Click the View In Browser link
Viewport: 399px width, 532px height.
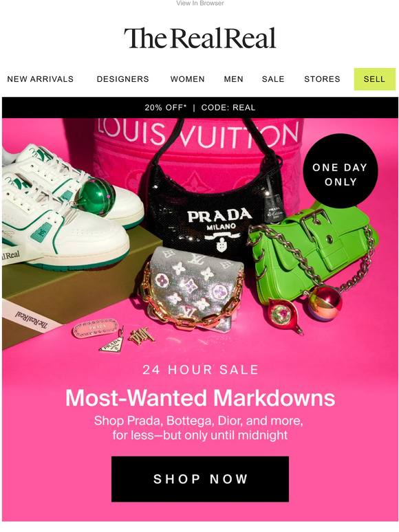pos(199,3)
